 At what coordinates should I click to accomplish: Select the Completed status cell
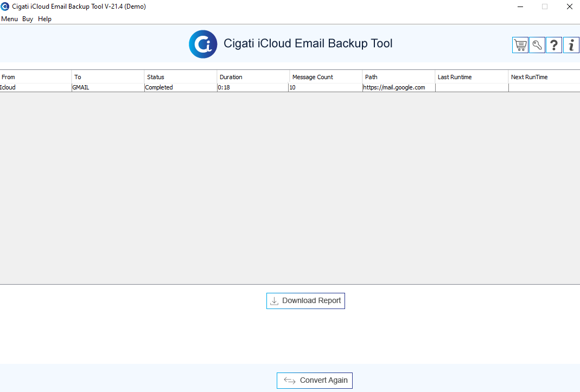[x=181, y=87]
